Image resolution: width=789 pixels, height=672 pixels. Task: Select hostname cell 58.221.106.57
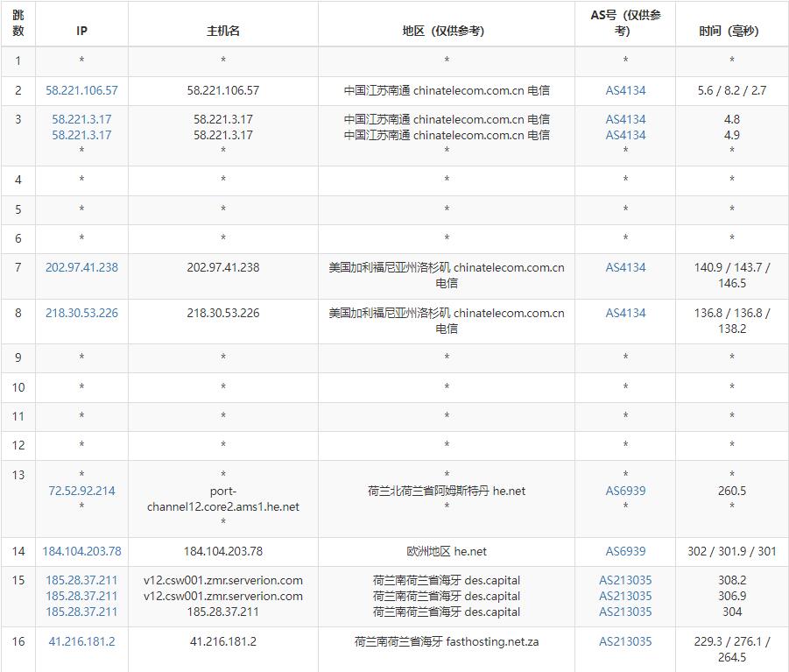(x=223, y=90)
